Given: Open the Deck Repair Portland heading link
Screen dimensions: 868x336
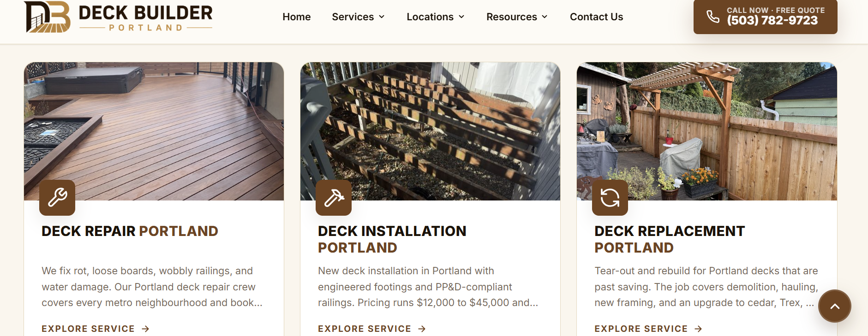Looking at the screenshot, I should pos(130,231).
